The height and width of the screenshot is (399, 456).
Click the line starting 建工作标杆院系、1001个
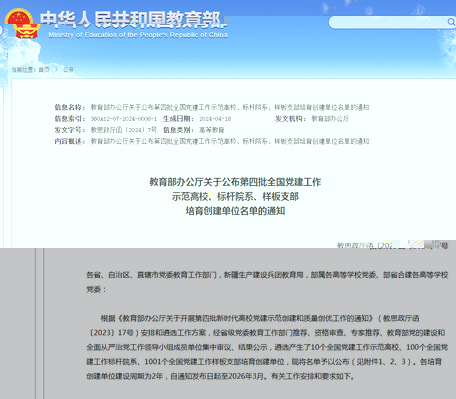pyautogui.click(x=264, y=362)
